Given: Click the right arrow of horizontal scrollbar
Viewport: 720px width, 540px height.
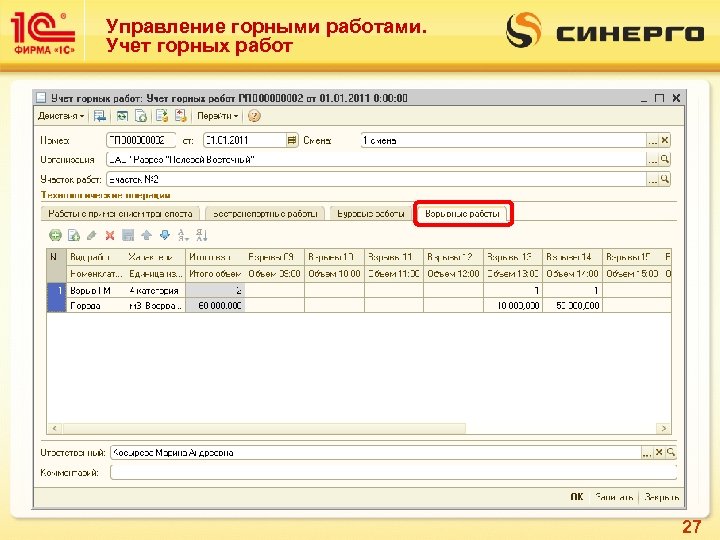Looking at the screenshot, I should click(664, 428).
